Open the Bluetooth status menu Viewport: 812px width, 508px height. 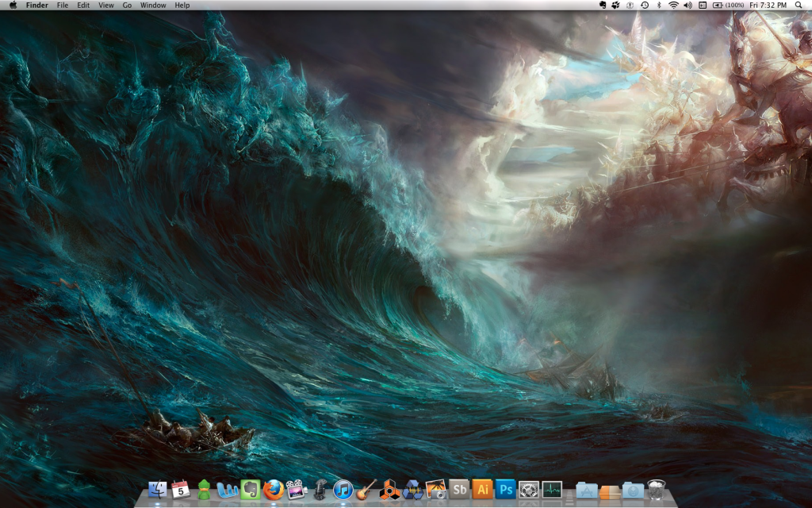[x=659, y=6]
